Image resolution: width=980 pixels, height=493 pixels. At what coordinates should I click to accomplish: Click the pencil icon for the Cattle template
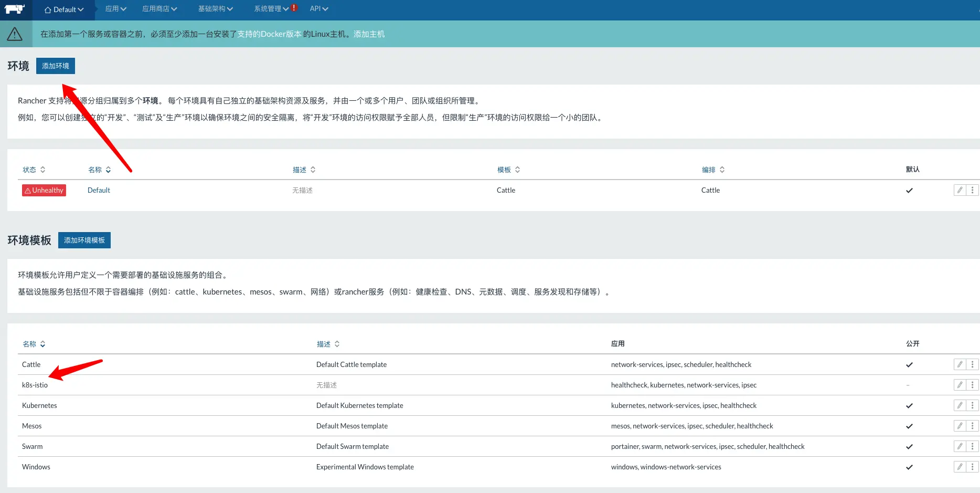[960, 364]
